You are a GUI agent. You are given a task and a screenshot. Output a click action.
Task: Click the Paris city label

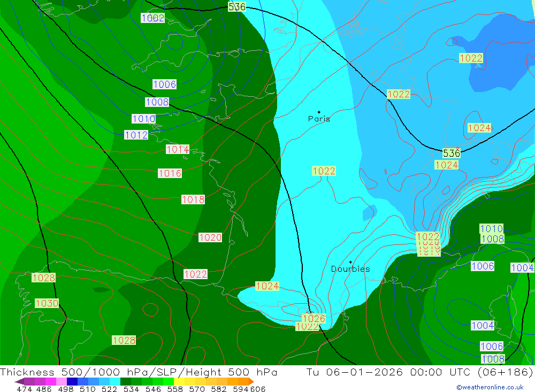319,119
